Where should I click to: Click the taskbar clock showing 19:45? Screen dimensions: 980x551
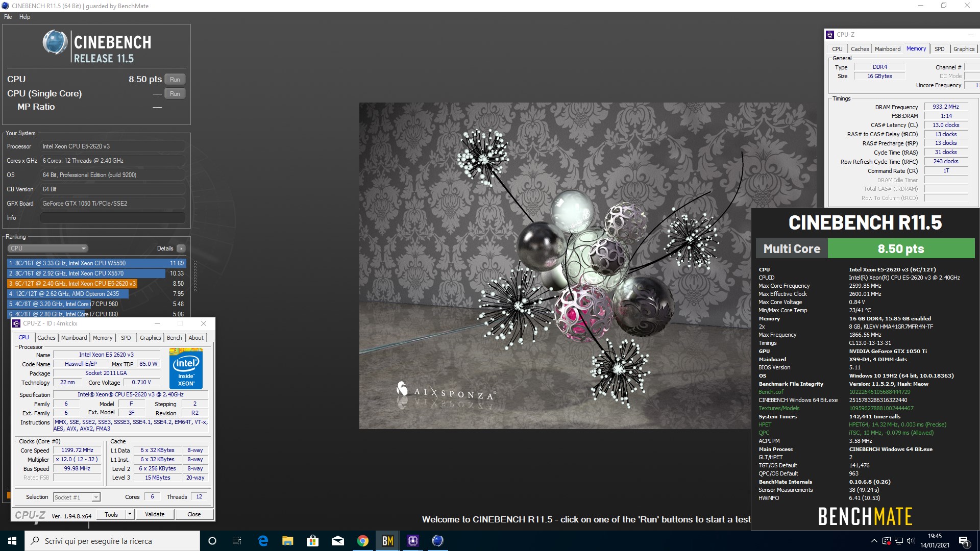point(935,541)
